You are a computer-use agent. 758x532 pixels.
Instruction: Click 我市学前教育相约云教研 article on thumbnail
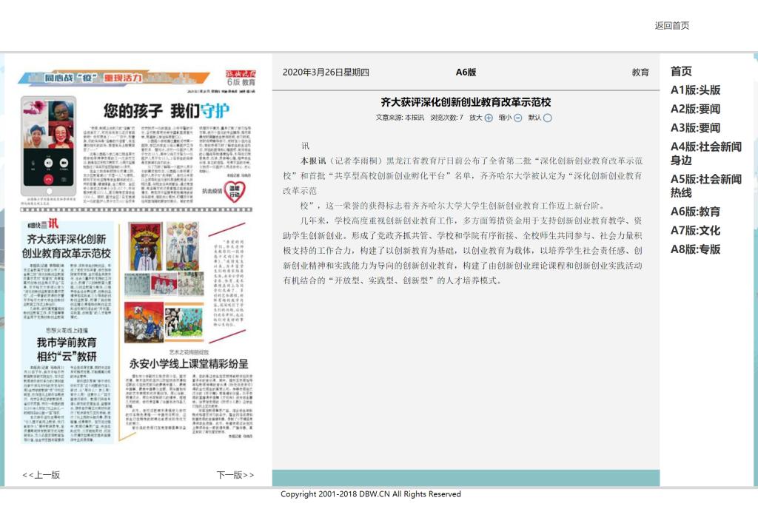[67, 350]
